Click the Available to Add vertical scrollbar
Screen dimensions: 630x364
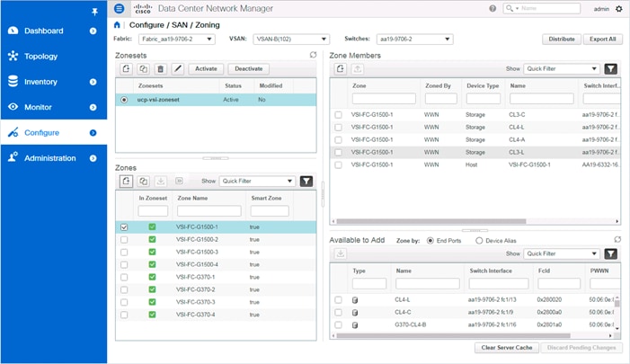click(617, 303)
